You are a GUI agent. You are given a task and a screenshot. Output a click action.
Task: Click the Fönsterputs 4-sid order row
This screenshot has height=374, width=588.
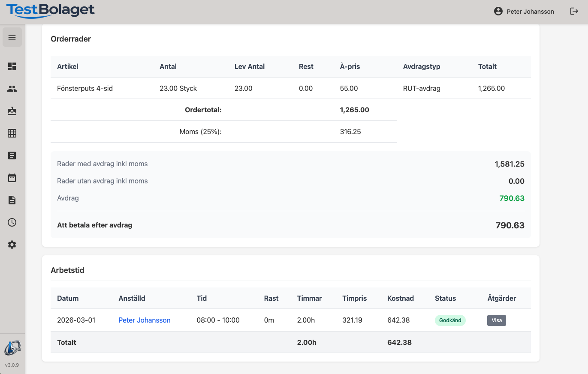pos(85,89)
